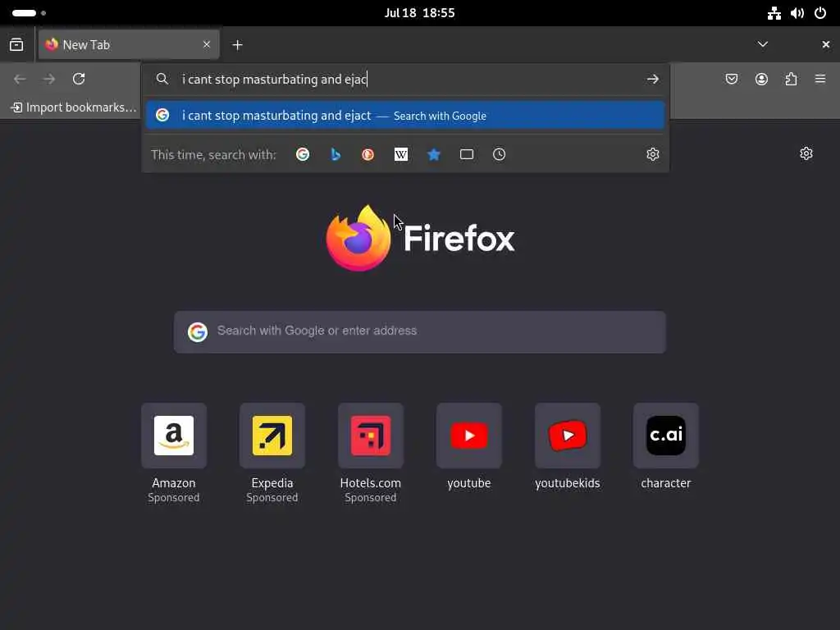Open Extensions puzzle icon
The image size is (840, 630).
pyautogui.click(x=791, y=80)
